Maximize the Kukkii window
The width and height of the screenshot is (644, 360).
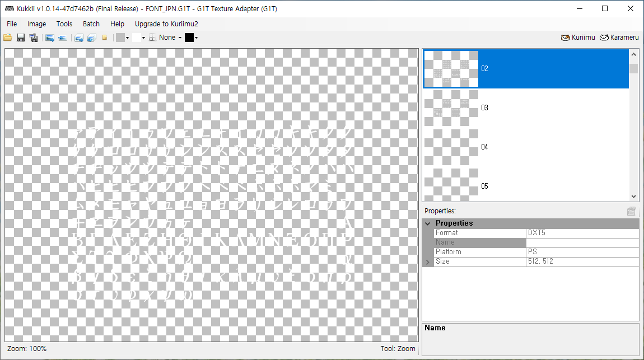point(605,8)
